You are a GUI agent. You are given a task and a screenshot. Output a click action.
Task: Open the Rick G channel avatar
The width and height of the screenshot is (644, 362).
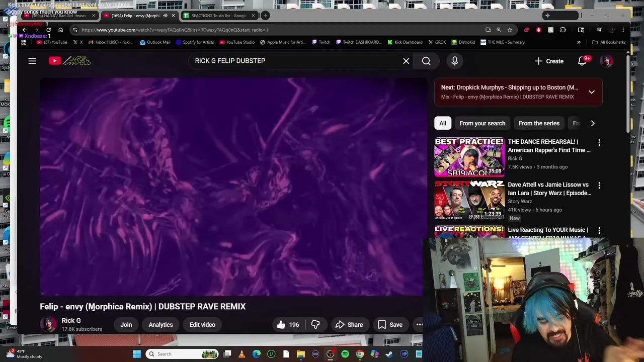48,325
